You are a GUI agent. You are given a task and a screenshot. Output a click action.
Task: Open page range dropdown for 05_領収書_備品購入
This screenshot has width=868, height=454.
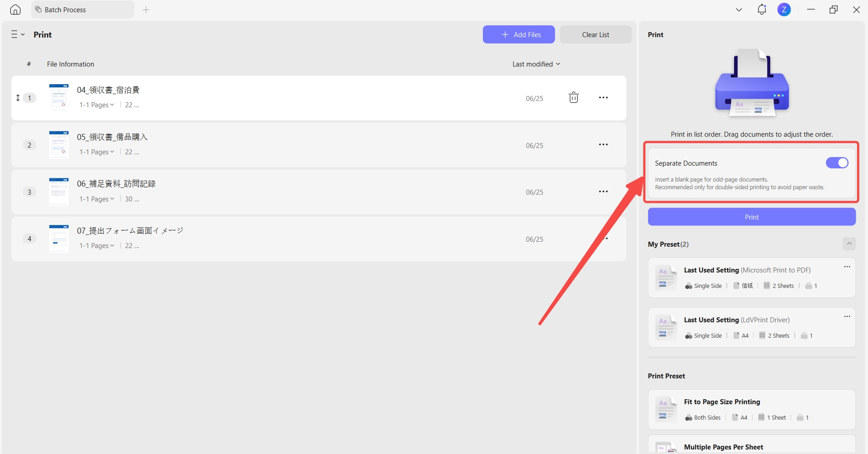97,152
